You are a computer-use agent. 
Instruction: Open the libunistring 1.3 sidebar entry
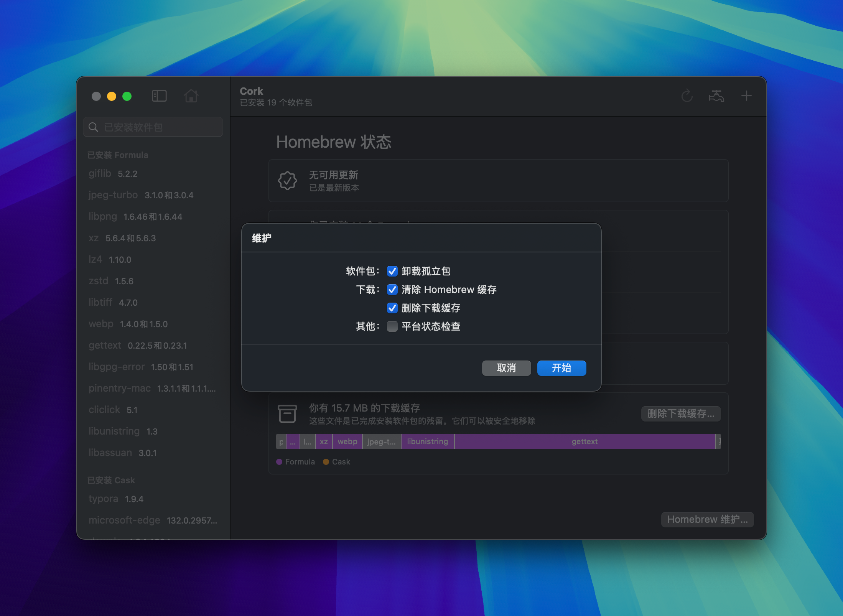pos(153,432)
